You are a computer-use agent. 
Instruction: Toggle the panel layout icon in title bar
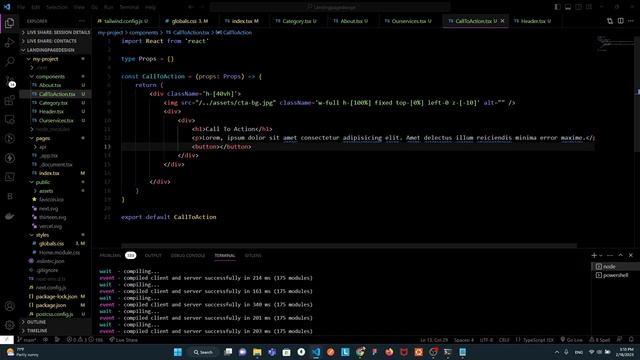(x=568, y=7)
